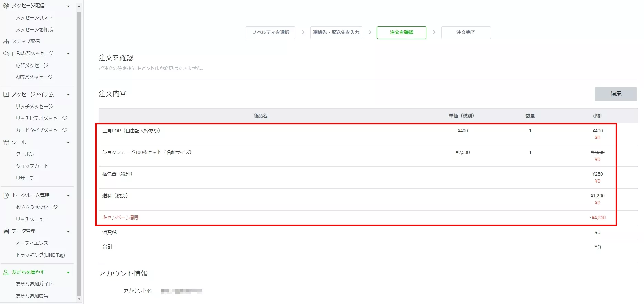Click the broadcast icon beside メッセージ配信

[x=6, y=6]
